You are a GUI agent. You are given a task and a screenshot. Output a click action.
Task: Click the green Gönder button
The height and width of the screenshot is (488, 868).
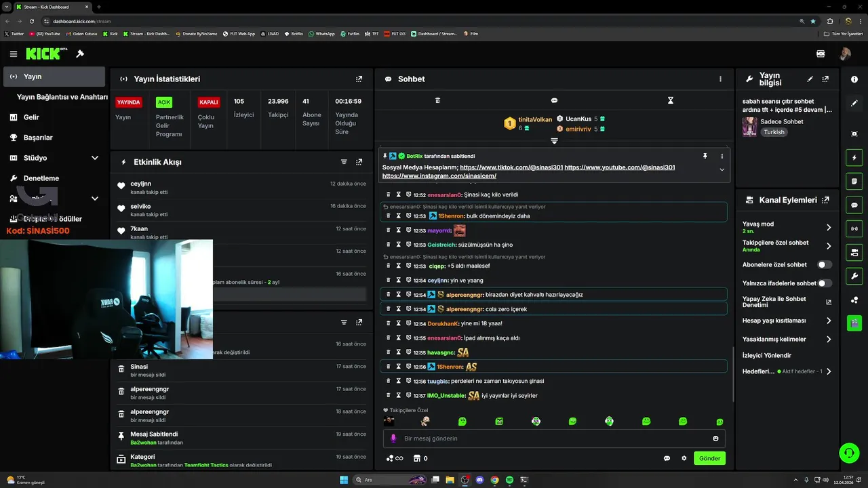709,458
